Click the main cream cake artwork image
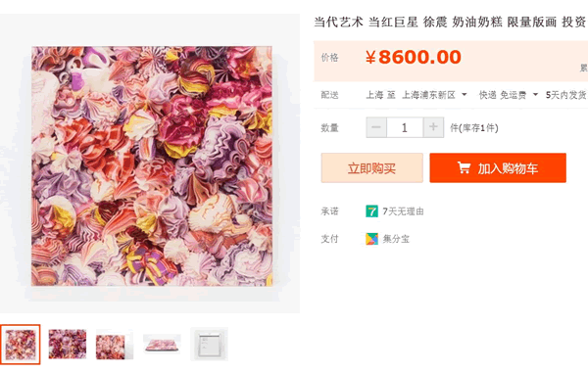 [152, 165]
